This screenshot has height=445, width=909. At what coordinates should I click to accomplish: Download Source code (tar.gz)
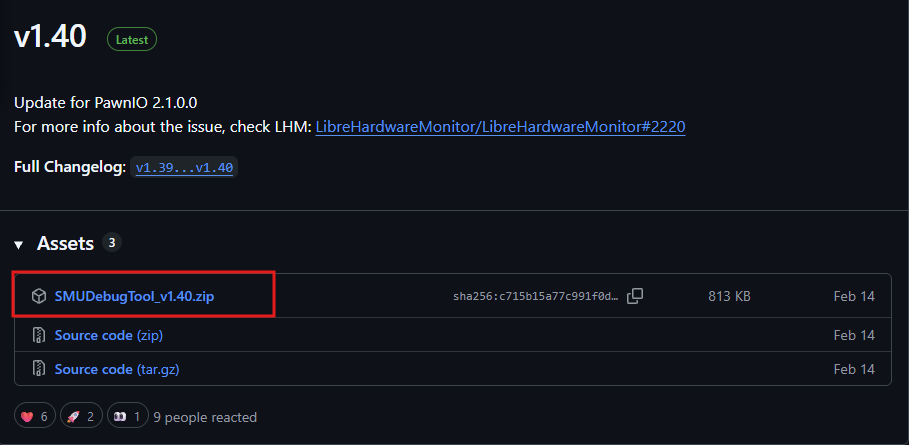[117, 369]
